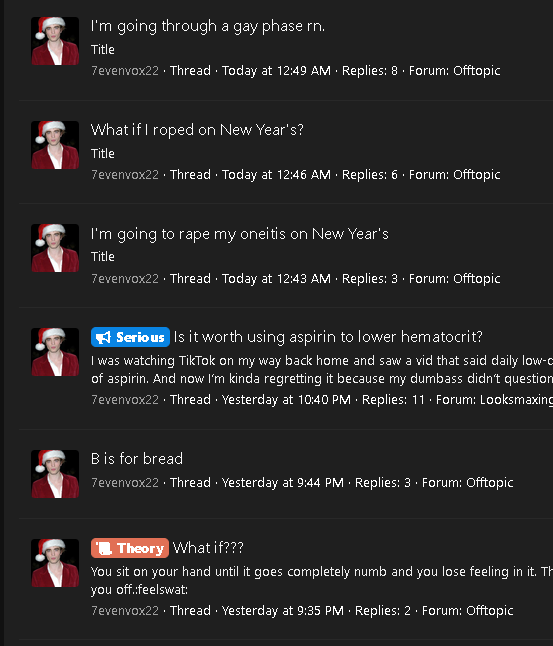Click avatar beside the 'What if???' thread
The height and width of the screenshot is (646, 553).
coord(55,563)
